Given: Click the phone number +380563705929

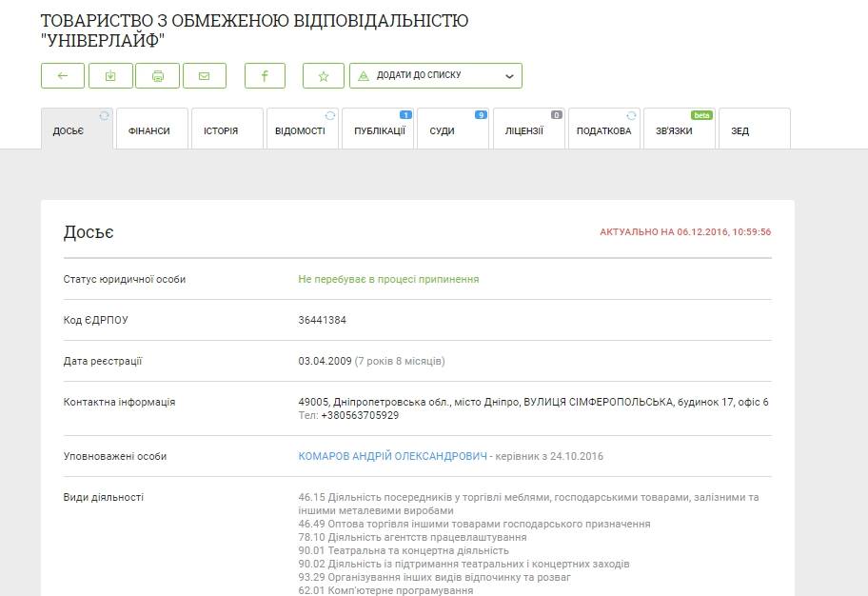Looking at the screenshot, I should [x=360, y=415].
